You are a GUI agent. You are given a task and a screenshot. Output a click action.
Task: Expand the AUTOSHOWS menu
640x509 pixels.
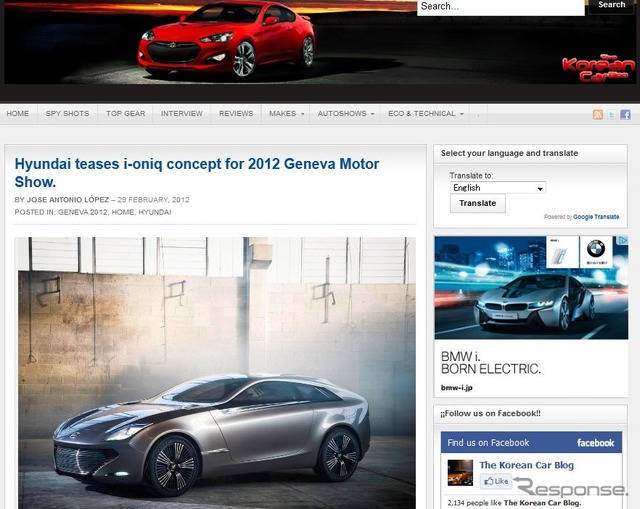[345, 114]
